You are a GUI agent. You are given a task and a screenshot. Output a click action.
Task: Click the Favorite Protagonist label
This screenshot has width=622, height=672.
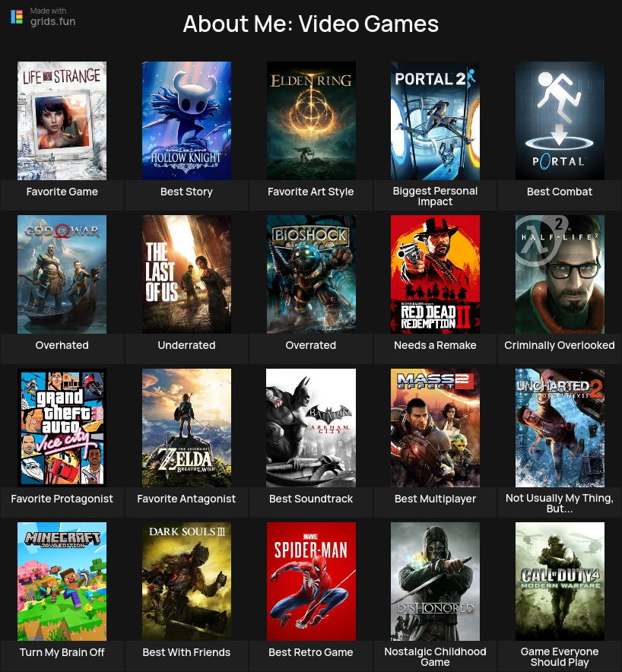coord(62,499)
